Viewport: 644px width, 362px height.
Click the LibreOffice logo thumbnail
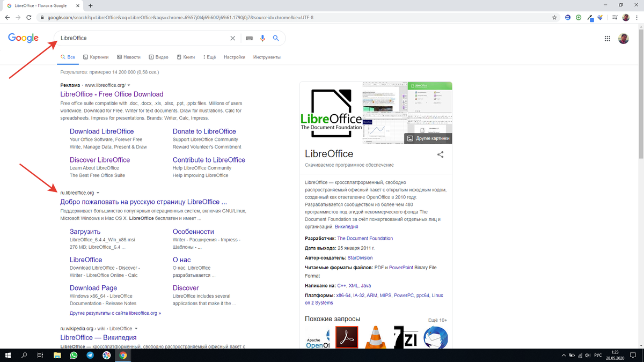click(331, 113)
